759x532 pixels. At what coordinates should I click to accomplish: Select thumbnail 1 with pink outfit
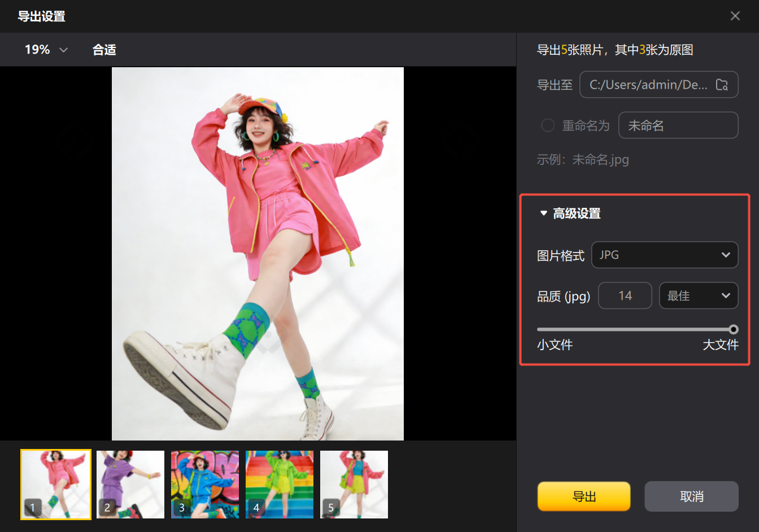click(x=56, y=485)
